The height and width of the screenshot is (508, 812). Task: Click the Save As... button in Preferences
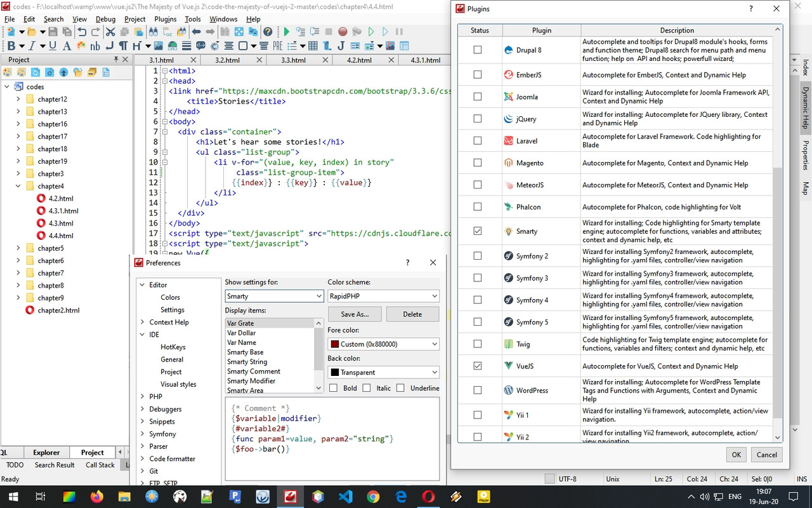coord(355,314)
